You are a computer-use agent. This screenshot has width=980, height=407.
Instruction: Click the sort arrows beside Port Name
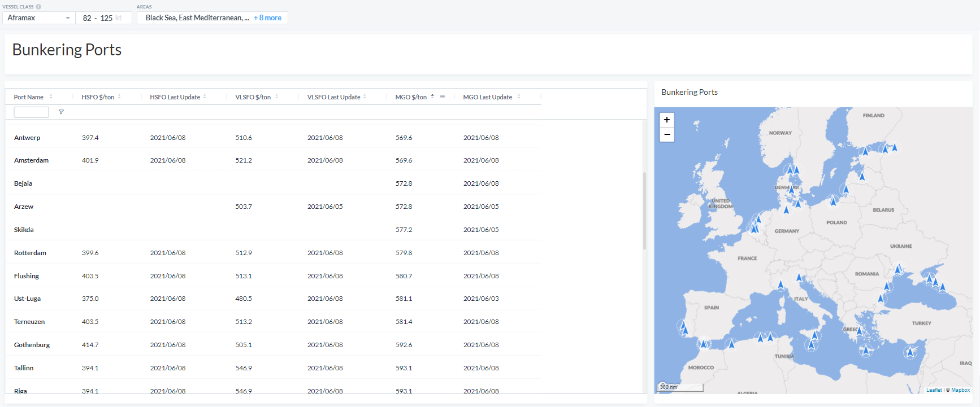click(51, 97)
